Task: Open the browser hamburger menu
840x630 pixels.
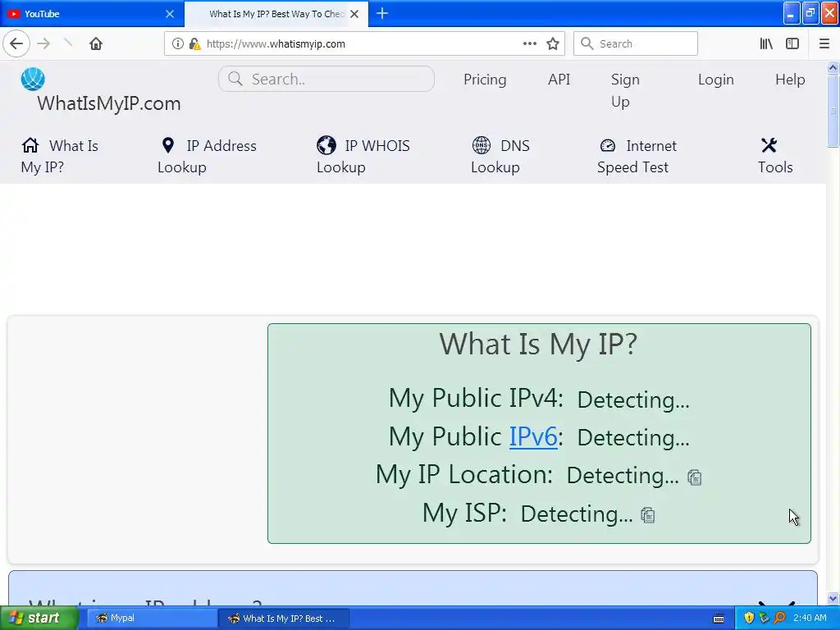Action: coord(824,43)
